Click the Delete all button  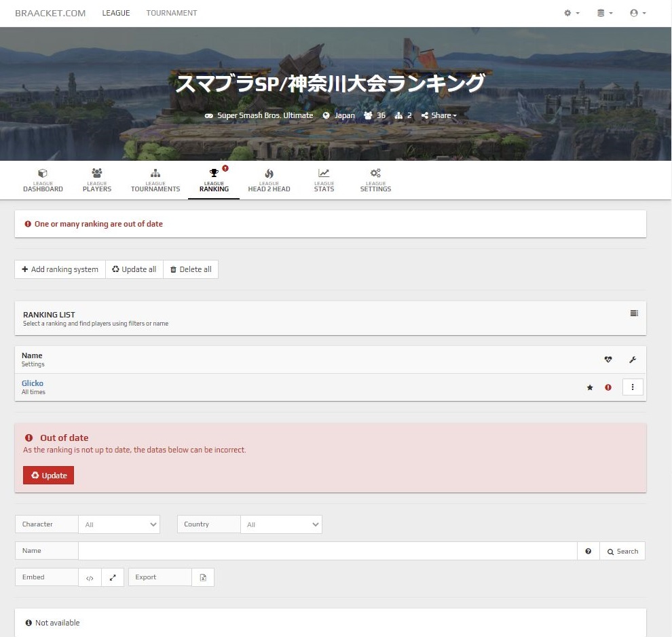pos(191,269)
